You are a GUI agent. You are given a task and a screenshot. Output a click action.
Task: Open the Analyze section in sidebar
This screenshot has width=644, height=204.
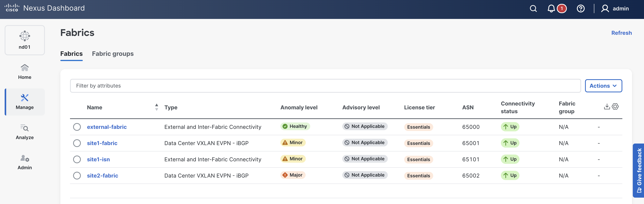coord(25,132)
